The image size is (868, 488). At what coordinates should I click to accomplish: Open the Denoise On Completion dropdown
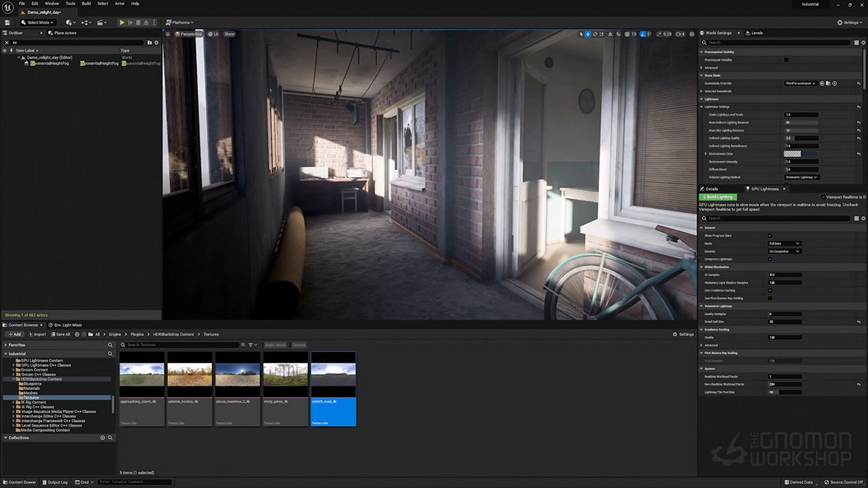coord(784,252)
